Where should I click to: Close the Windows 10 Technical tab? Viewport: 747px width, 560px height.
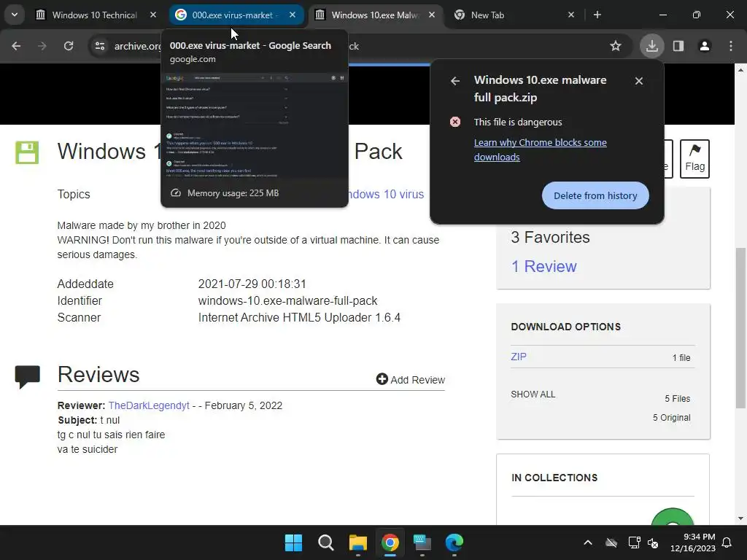tap(153, 15)
